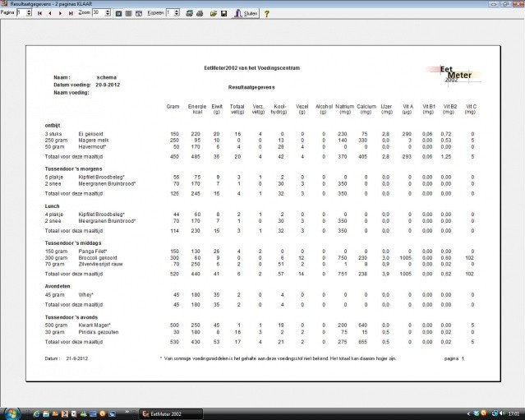Click the 'EetMeter2002 van het Voedingscentrum' title

[x=252, y=68]
